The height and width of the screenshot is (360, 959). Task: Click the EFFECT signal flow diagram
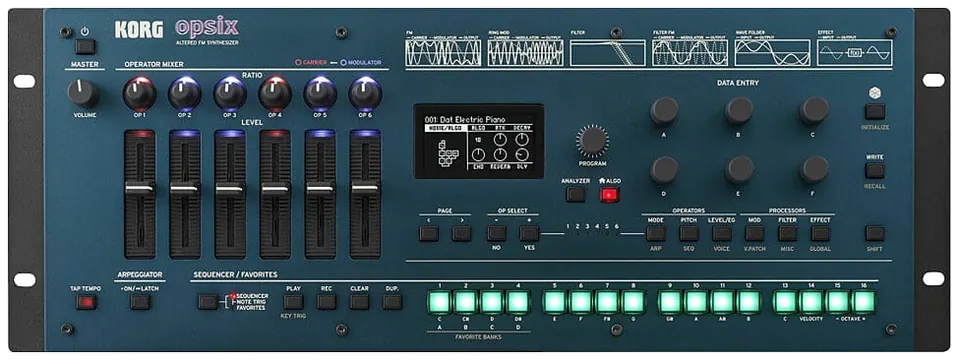[x=855, y=53]
